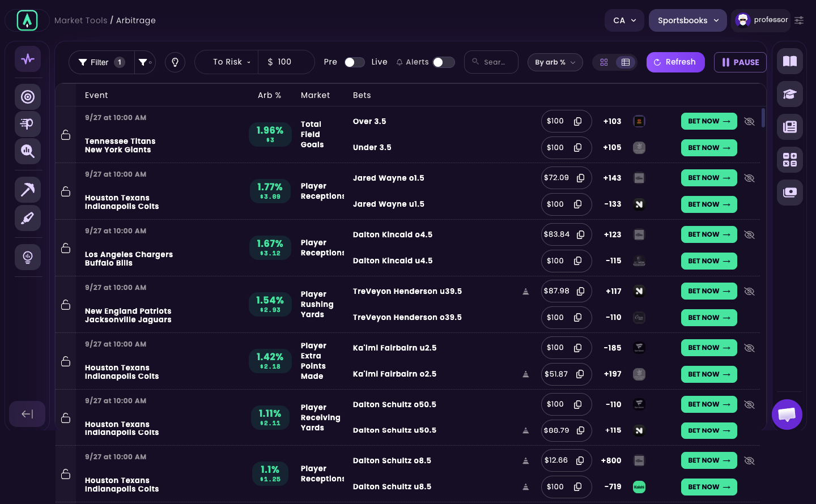Open the lightbulb head insights icon in sidebar
Screen dimensions: 816x504
[28, 257]
